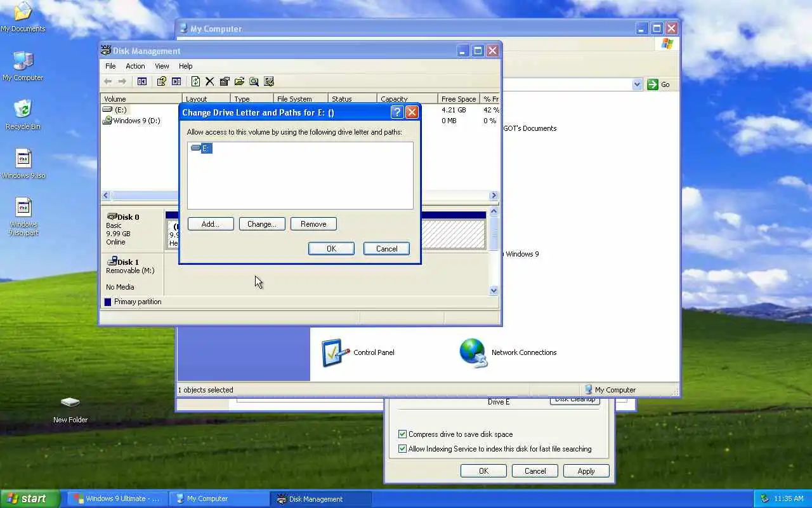Click the Disk Cleanup button
This screenshot has width=812, height=508.
coord(575,400)
